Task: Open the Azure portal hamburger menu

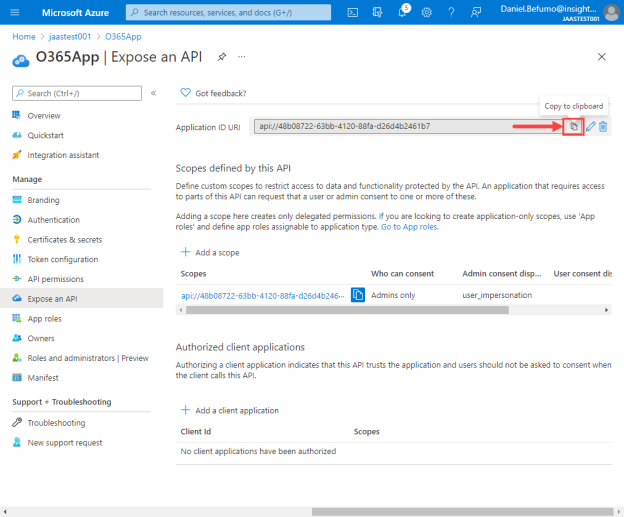Action: [x=15, y=12]
